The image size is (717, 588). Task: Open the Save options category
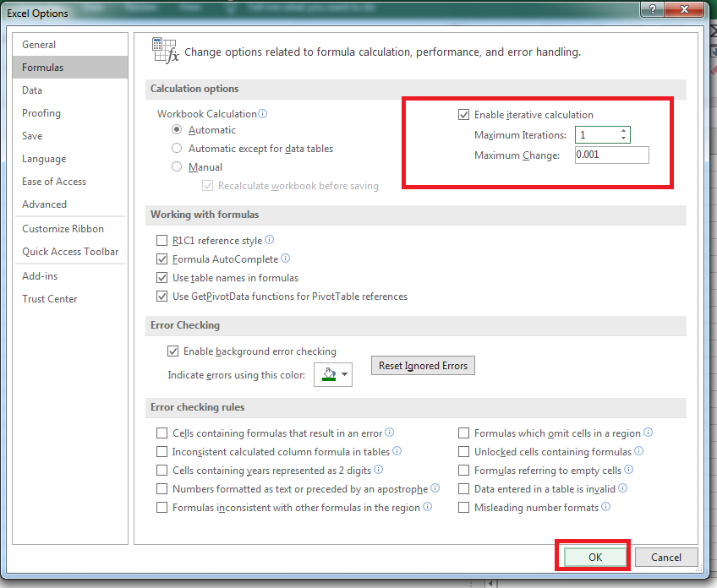[x=70, y=136]
